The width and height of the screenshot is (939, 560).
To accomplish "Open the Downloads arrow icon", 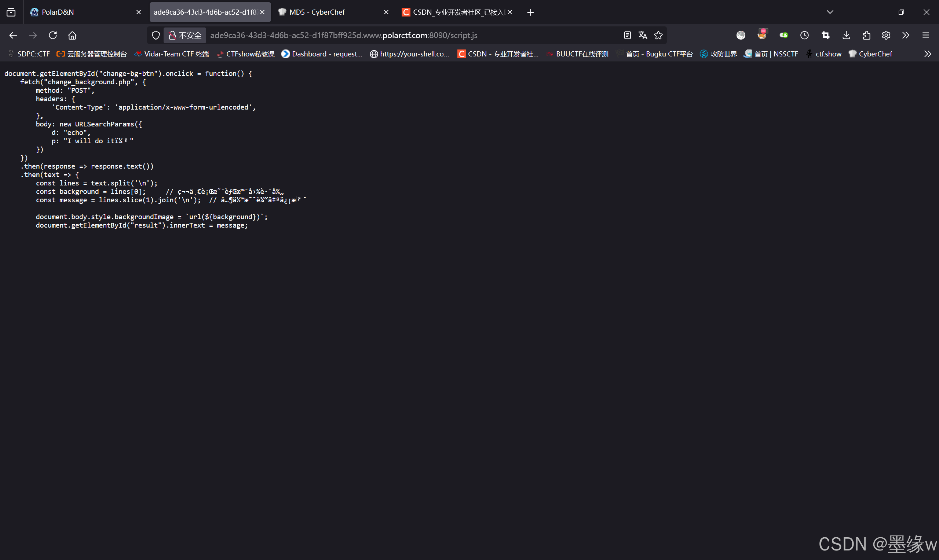I will click(846, 35).
